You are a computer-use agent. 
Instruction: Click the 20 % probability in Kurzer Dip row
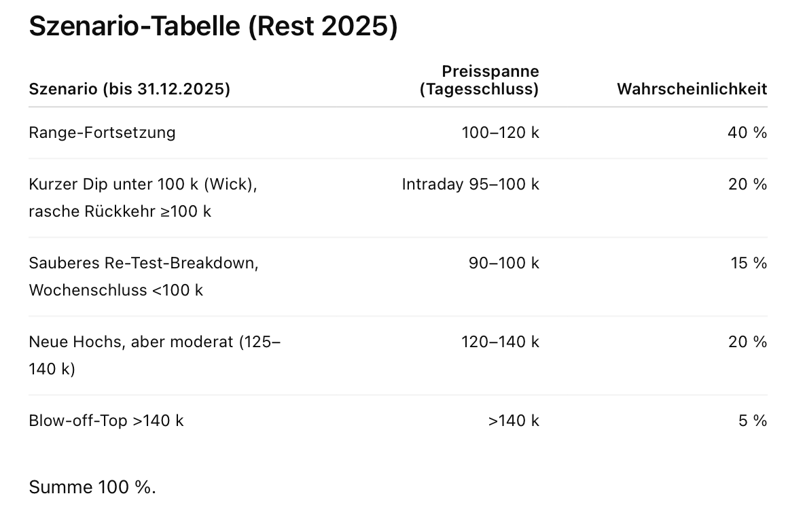pos(747,184)
